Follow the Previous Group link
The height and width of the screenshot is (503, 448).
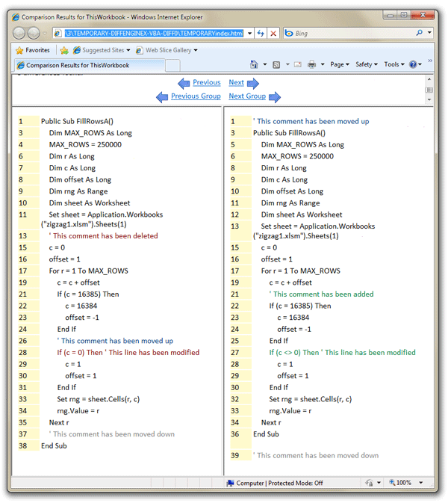point(196,96)
